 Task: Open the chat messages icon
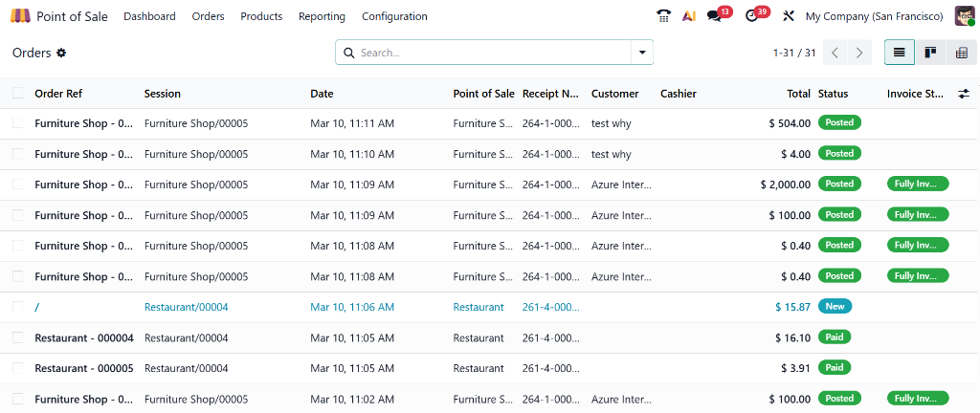(714, 16)
